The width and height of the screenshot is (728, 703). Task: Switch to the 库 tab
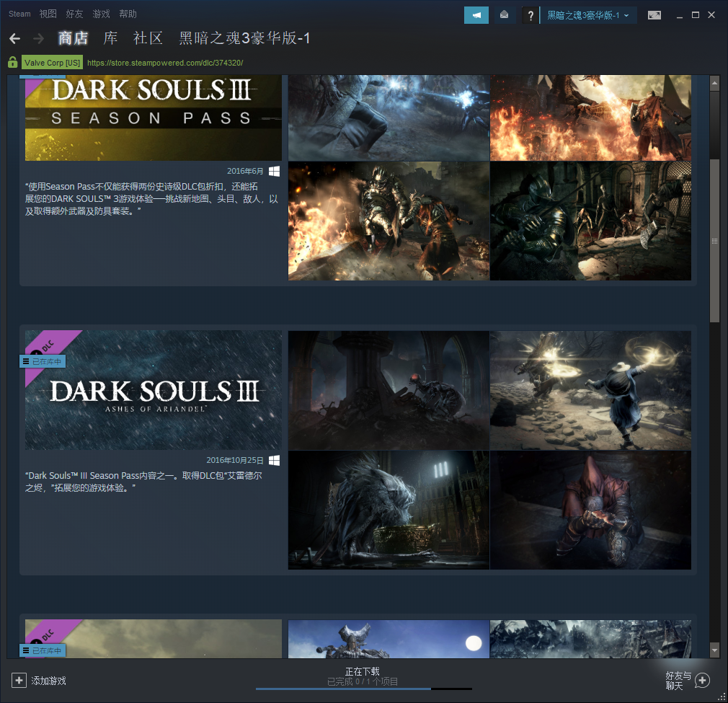[111, 38]
